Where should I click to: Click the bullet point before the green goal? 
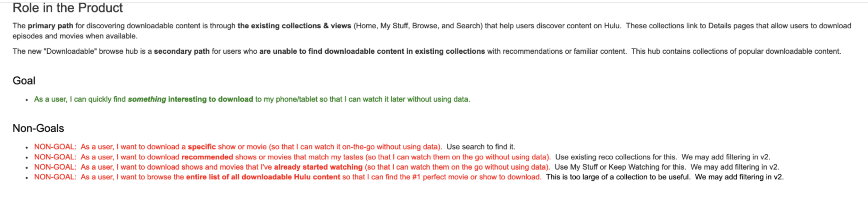27,100
